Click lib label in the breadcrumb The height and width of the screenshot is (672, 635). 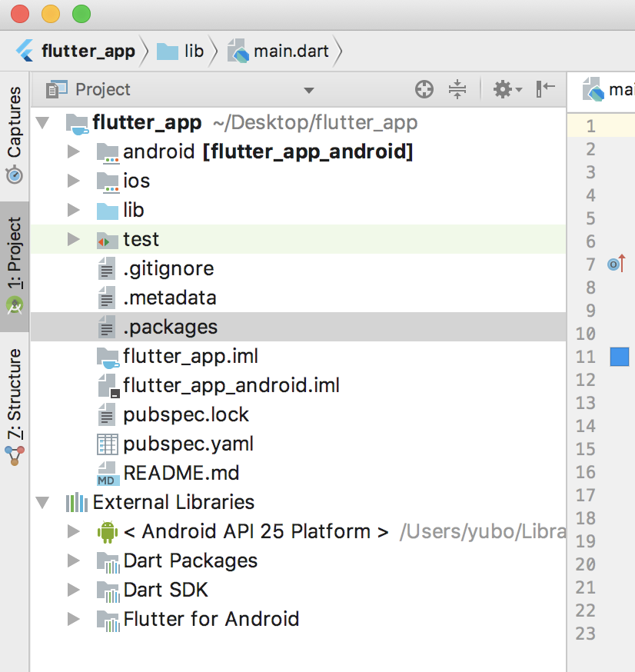pos(194,51)
